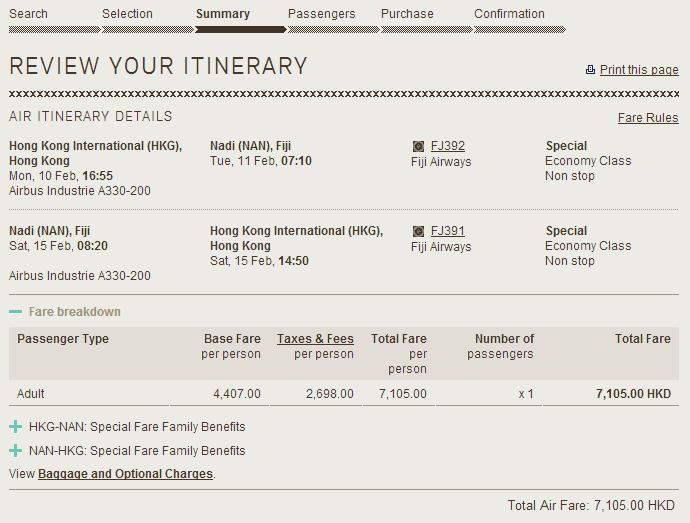The image size is (690, 523).
Task: Click the Review Your Itinerary heading
Action: (158, 66)
